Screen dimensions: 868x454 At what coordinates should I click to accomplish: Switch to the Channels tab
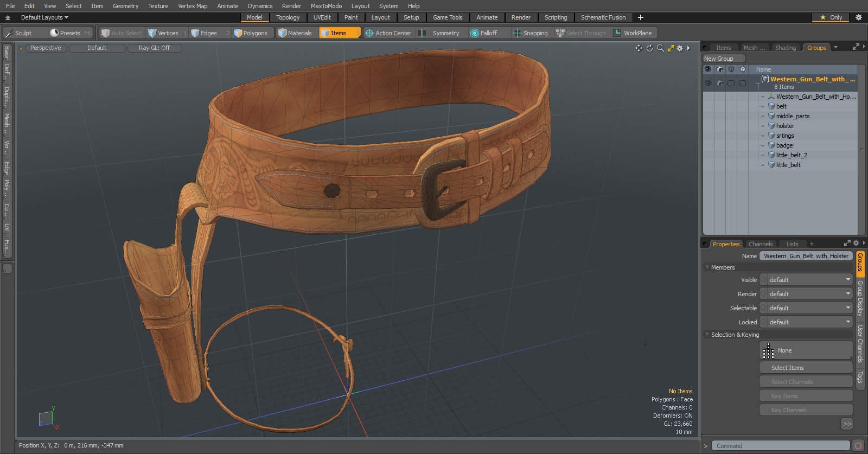760,244
